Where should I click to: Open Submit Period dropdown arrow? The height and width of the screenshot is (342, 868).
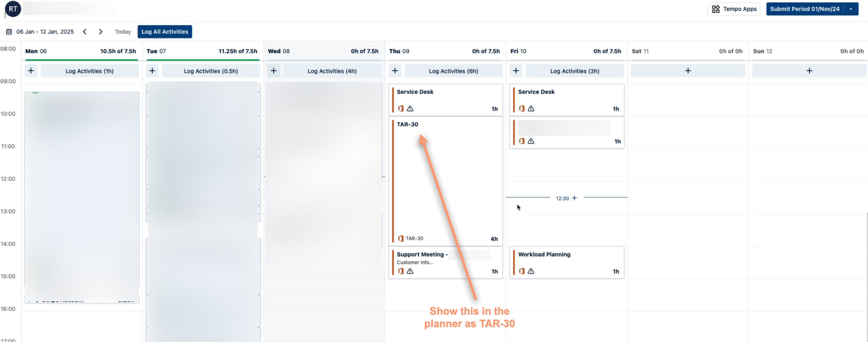coord(851,9)
